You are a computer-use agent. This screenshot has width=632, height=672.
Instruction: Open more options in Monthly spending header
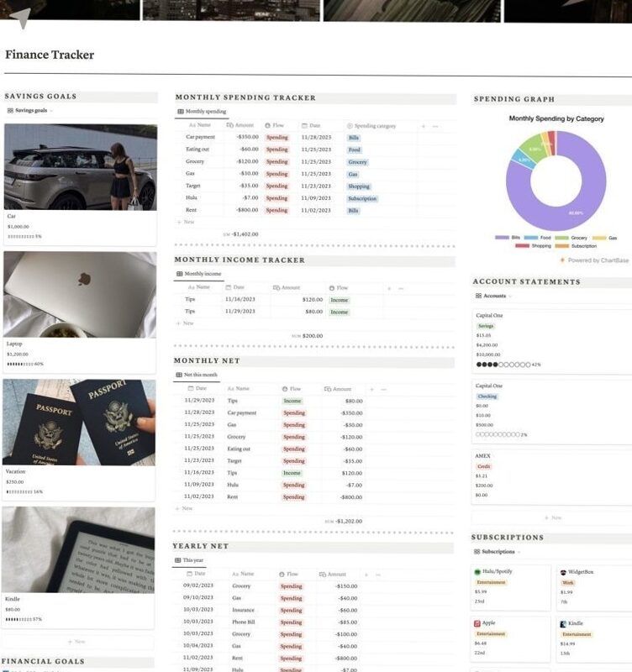coord(435,126)
